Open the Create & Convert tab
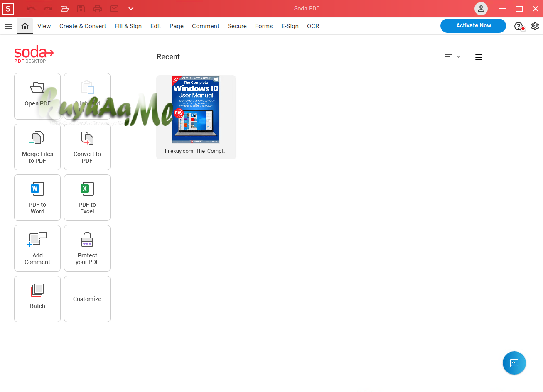The width and height of the screenshot is (543, 392). coord(83,26)
